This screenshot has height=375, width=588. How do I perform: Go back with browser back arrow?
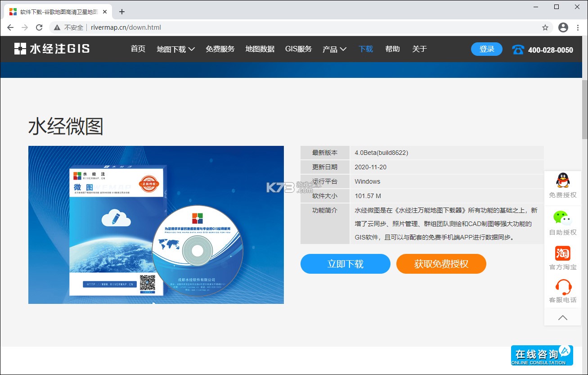pyautogui.click(x=10, y=27)
